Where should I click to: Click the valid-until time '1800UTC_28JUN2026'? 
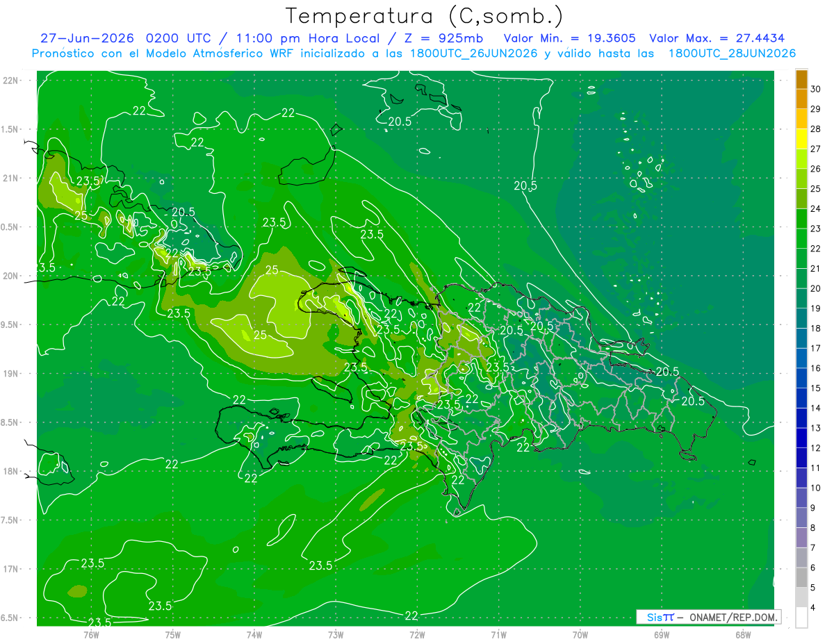coord(732,53)
